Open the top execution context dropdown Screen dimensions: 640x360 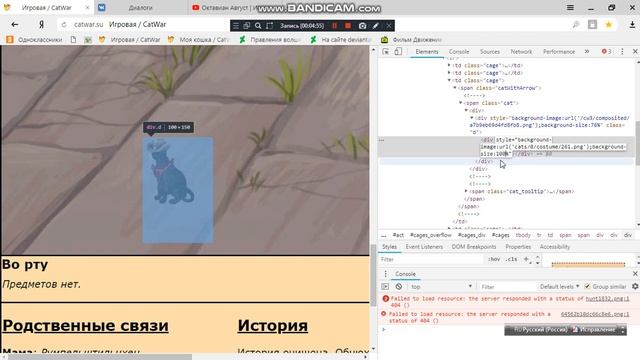(x=441, y=287)
